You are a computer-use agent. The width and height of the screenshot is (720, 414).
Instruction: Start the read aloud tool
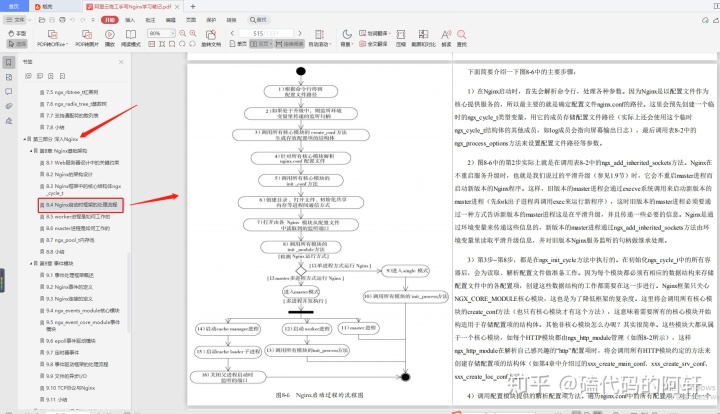(446, 38)
